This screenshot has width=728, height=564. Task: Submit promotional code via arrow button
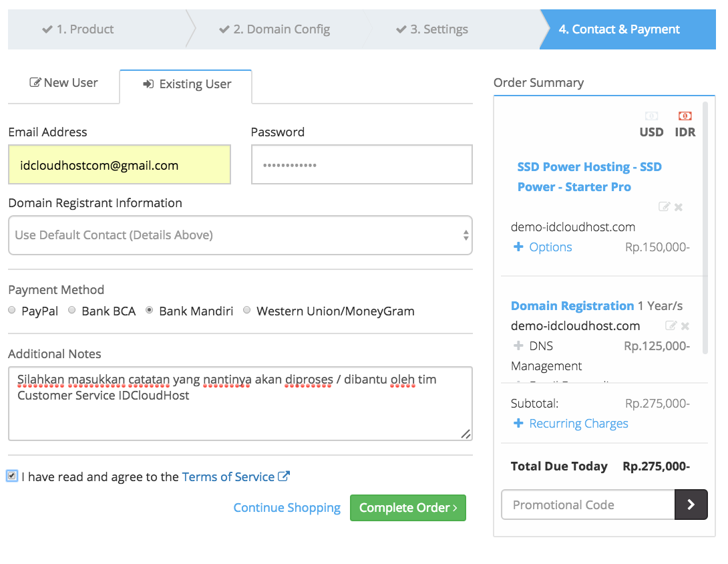(x=691, y=505)
